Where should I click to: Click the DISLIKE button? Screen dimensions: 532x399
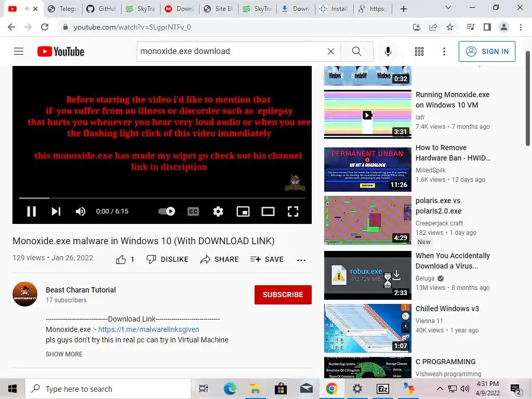coord(167,260)
